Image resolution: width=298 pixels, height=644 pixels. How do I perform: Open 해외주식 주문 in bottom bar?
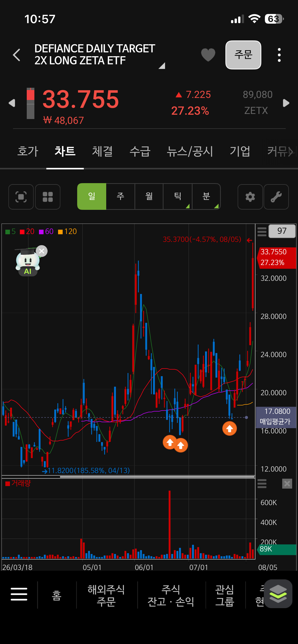coord(106,595)
